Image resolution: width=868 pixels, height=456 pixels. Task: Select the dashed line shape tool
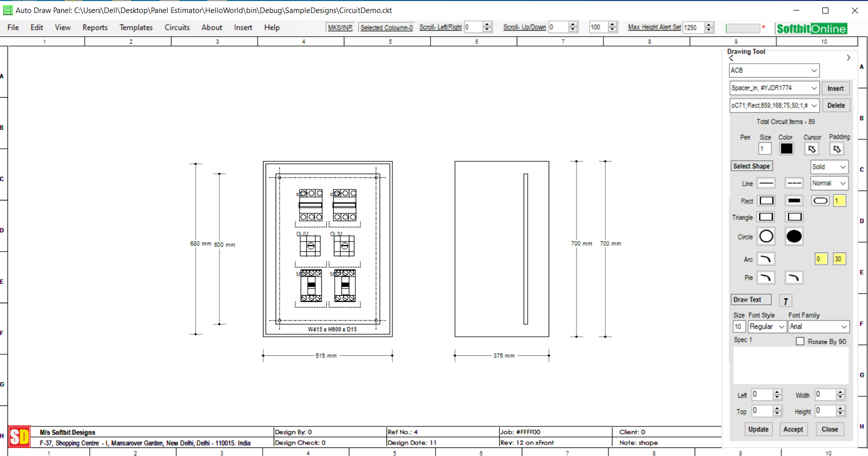pos(794,183)
